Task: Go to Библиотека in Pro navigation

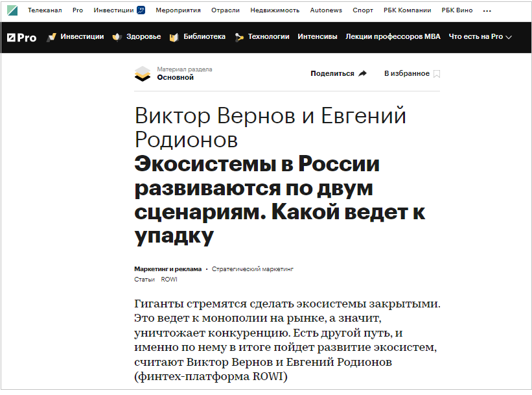Action: click(204, 37)
